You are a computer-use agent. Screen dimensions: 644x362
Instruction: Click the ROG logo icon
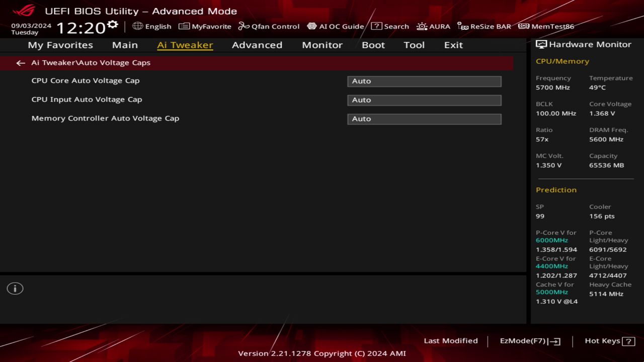24,11
